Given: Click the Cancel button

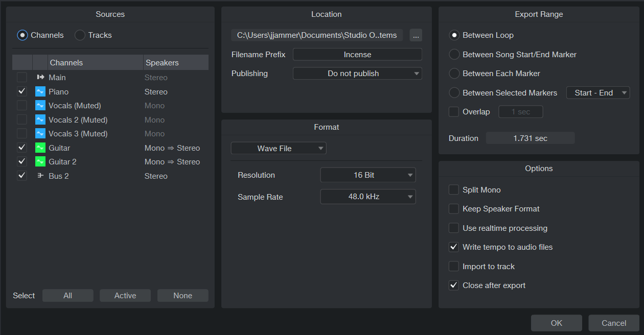Looking at the screenshot, I should (x=614, y=323).
